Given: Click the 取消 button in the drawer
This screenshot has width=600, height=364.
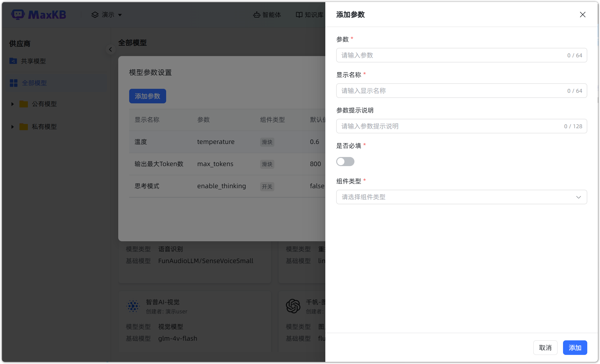Looking at the screenshot, I should (545, 347).
